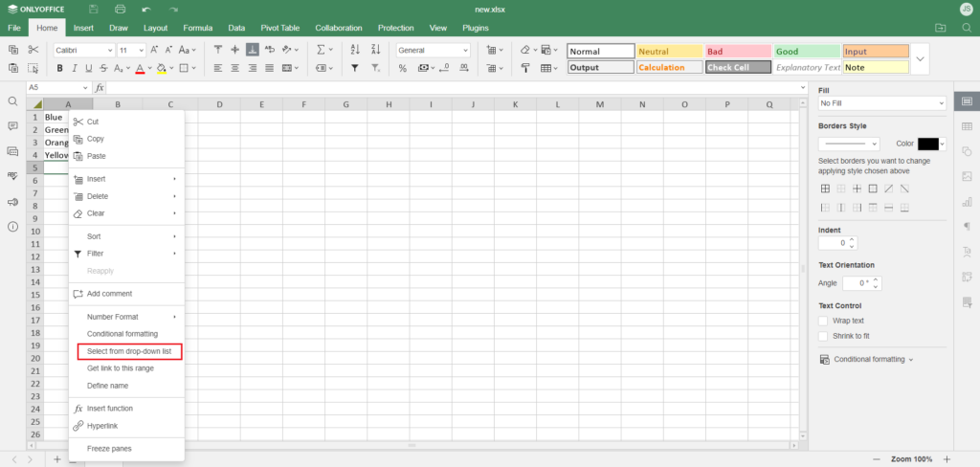The width and height of the screenshot is (980, 467).
Task: Open the border Color black swatch
Action: pos(928,144)
